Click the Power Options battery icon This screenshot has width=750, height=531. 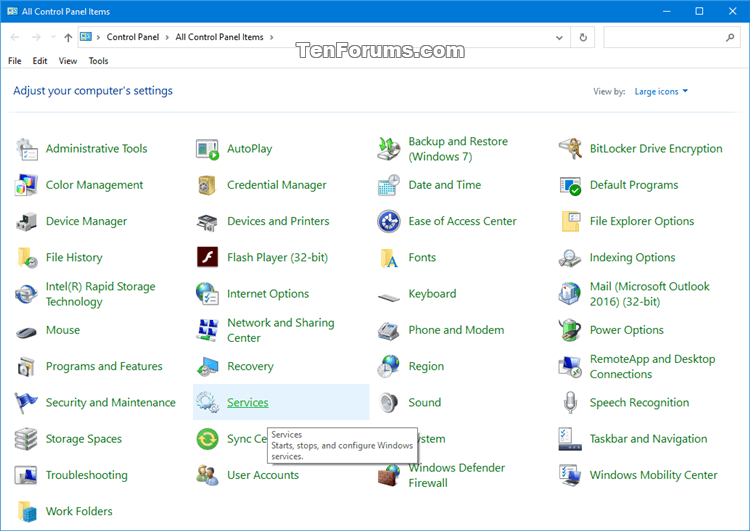coord(570,331)
